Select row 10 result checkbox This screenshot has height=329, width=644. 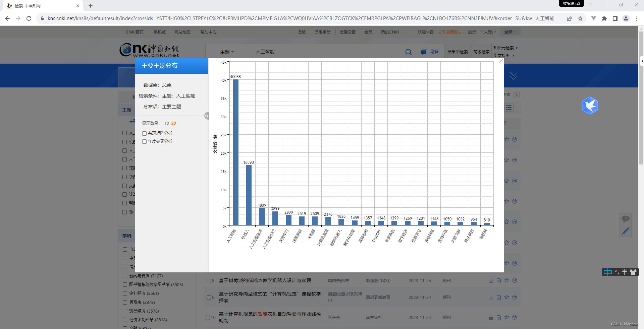208,318
